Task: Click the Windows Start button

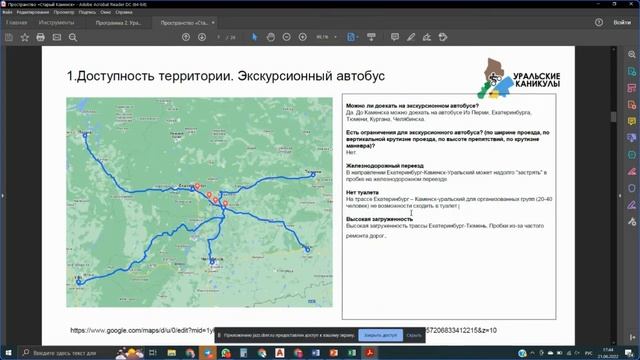Action: pos(8,353)
